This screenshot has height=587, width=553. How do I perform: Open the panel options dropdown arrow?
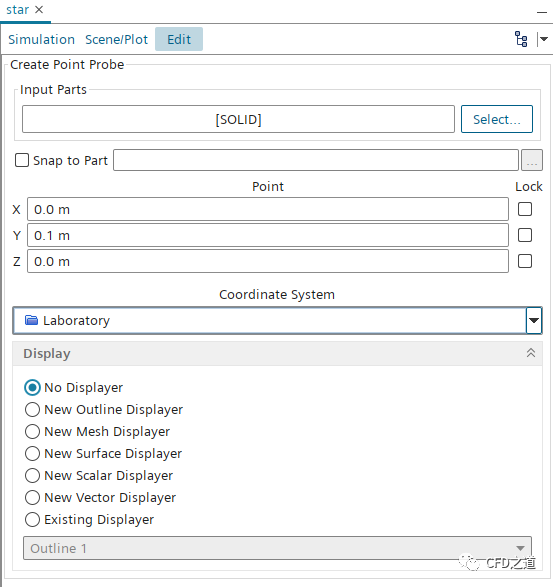544,39
